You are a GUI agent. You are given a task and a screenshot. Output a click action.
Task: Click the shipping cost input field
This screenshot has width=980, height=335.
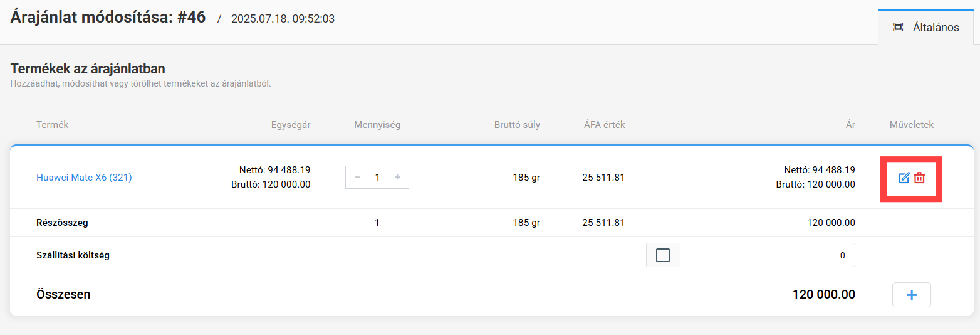(767, 255)
